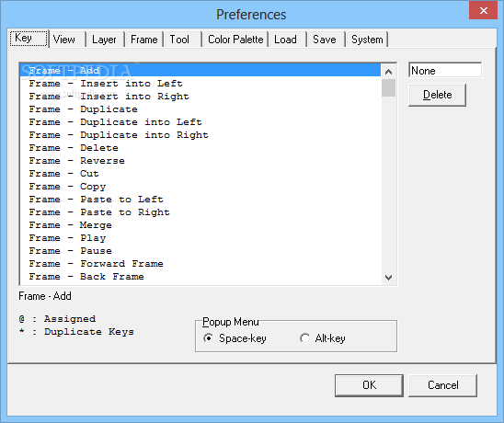Screen dimensions: 504x423
Task: Go to the Tool tab
Action: pyautogui.click(x=183, y=40)
